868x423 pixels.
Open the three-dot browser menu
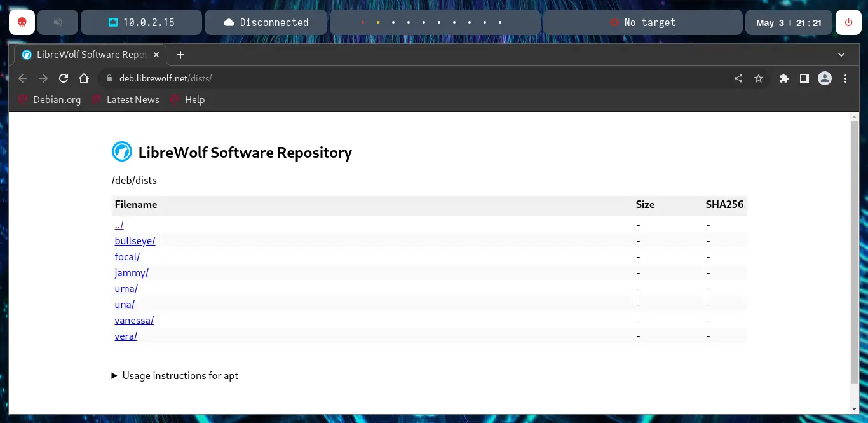pyautogui.click(x=845, y=78)
